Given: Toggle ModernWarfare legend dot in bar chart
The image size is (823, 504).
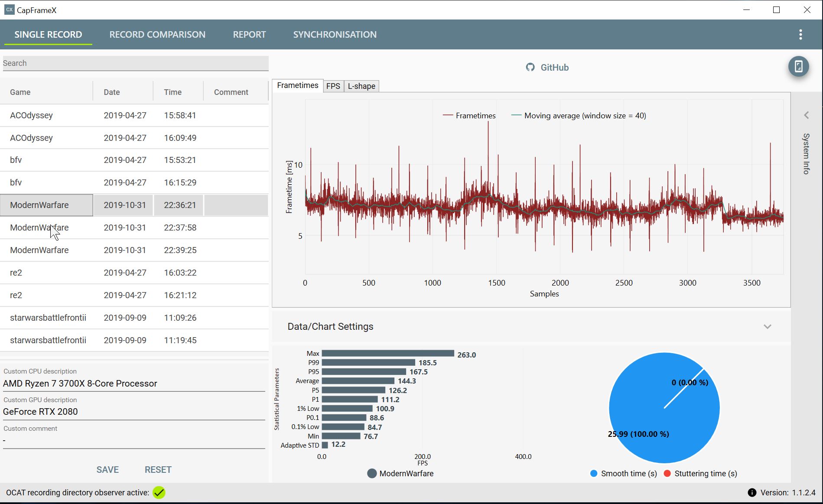Looking at the screenshot, I should click(x=372, y=474).
